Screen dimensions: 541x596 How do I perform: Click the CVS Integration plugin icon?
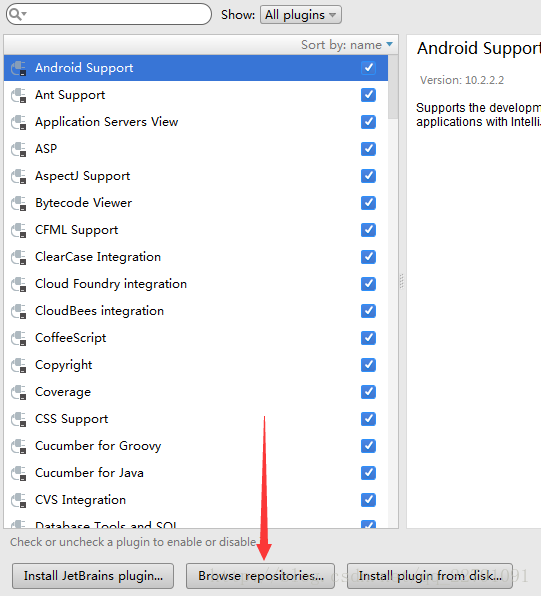coord(19,500)
